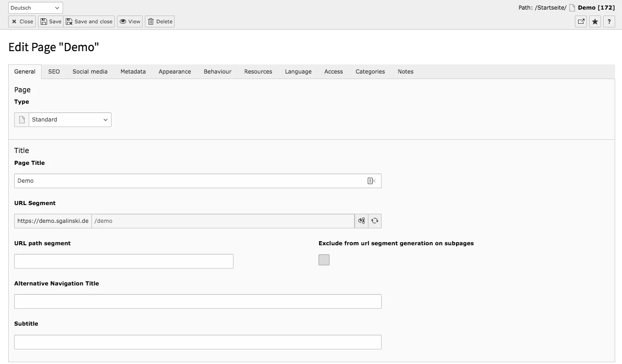This screenshot has height=364, width=622.
Task: Open the Standard page type dropdown
Action: pyautogui.click(x=69, y=119)
